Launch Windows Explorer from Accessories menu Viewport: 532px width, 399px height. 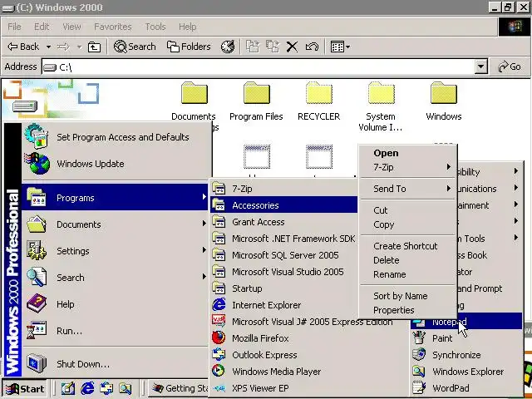coord(466,372)
